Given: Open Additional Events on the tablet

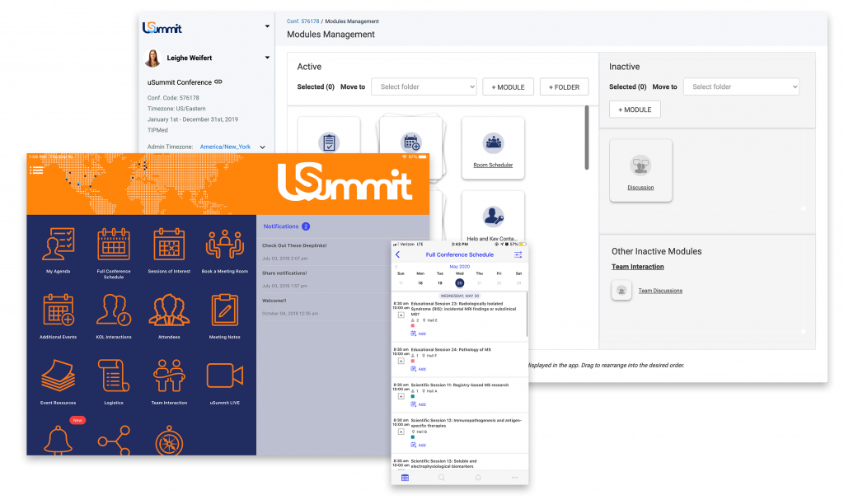Looking at the screenshot, I should pos(59,315).
